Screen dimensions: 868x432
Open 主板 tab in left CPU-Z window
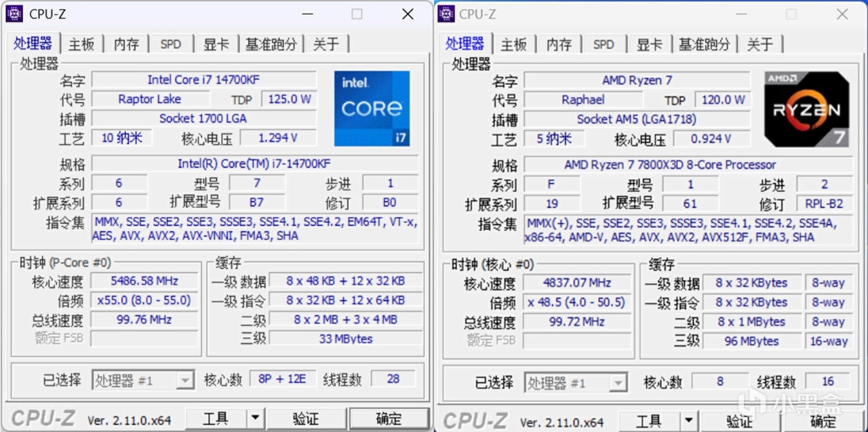[81, 44]
